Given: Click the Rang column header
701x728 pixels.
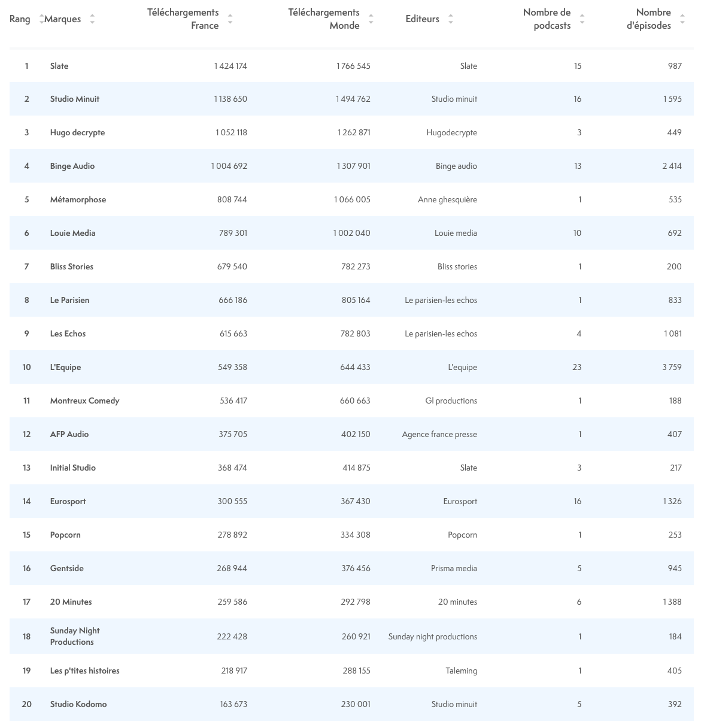Looking at the screenshot, I should pyautogui.click(x=20, y=19).
